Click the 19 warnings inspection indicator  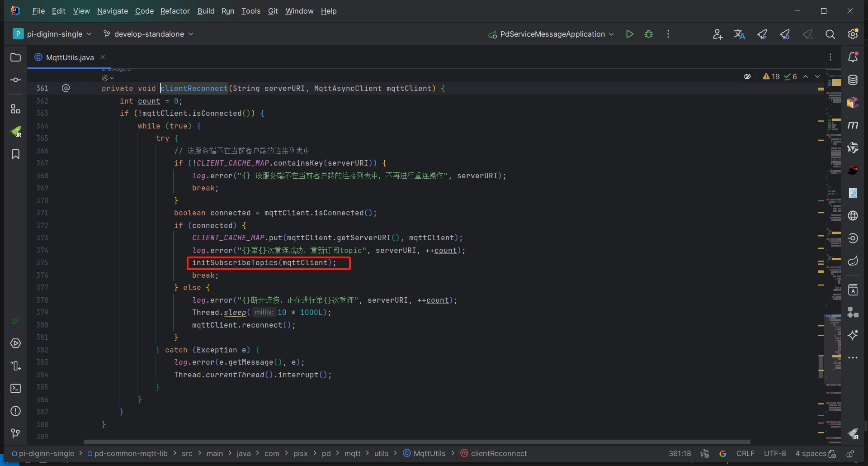tap(771, 76)
